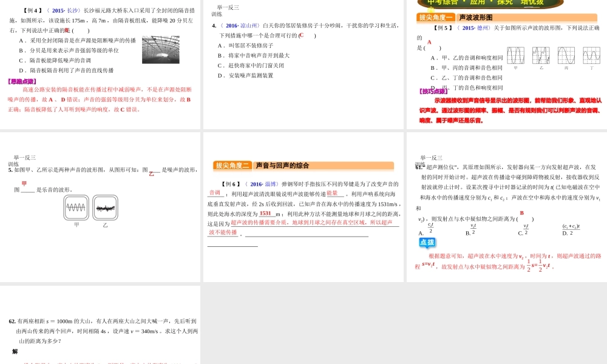Click the green 中考综合·应用·探究 banner
This screenshot has width=607, height=364.
(490, 3)
